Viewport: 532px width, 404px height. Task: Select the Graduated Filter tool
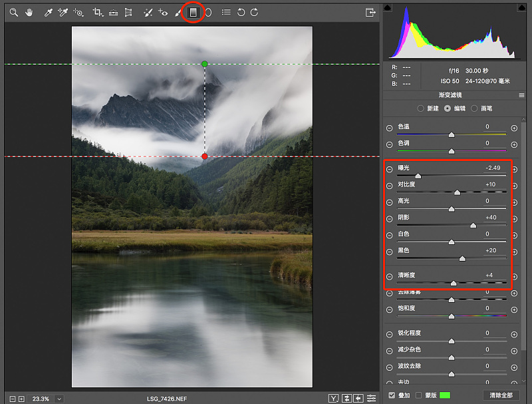(x=193, y=13)
